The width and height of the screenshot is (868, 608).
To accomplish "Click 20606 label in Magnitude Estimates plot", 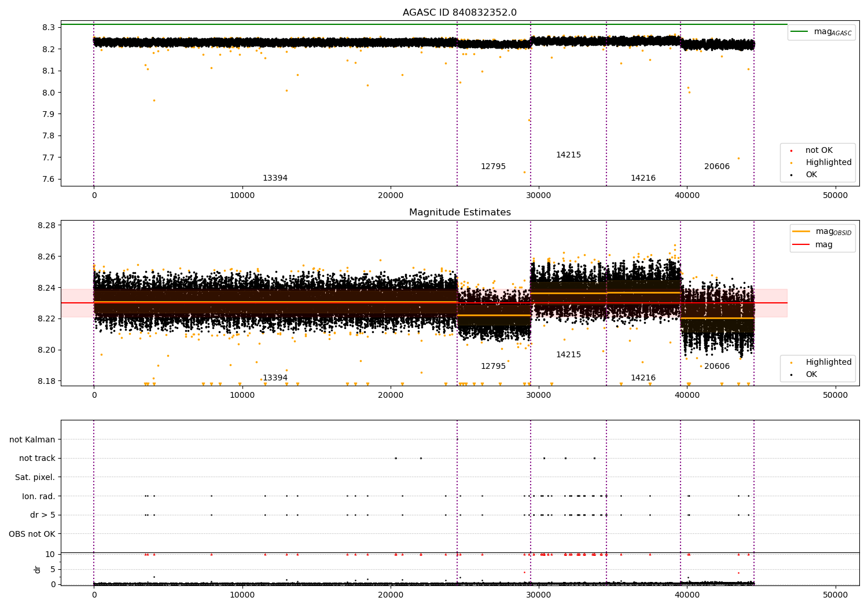I will [x=717, y=367].
